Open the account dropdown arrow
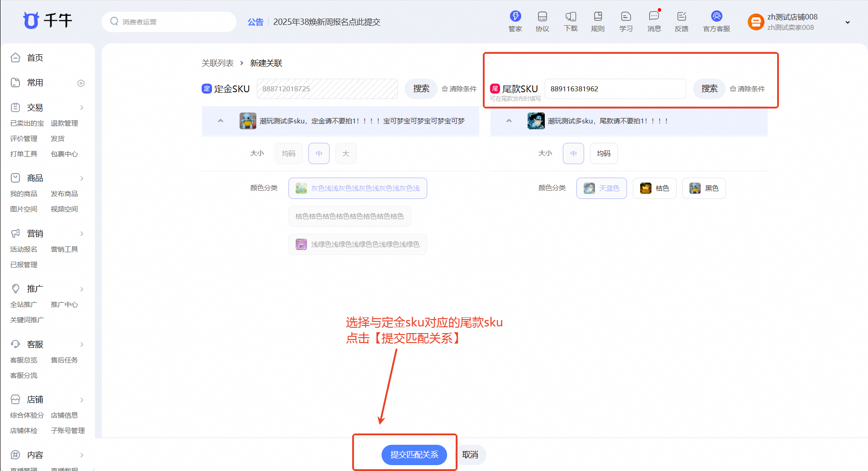 coord(848,22)
